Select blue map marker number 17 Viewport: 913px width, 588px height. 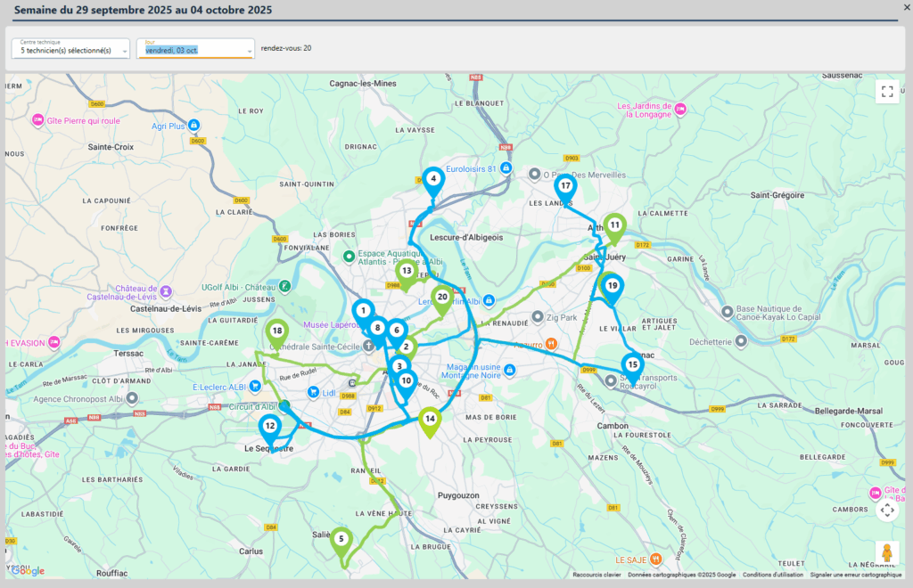565,187
